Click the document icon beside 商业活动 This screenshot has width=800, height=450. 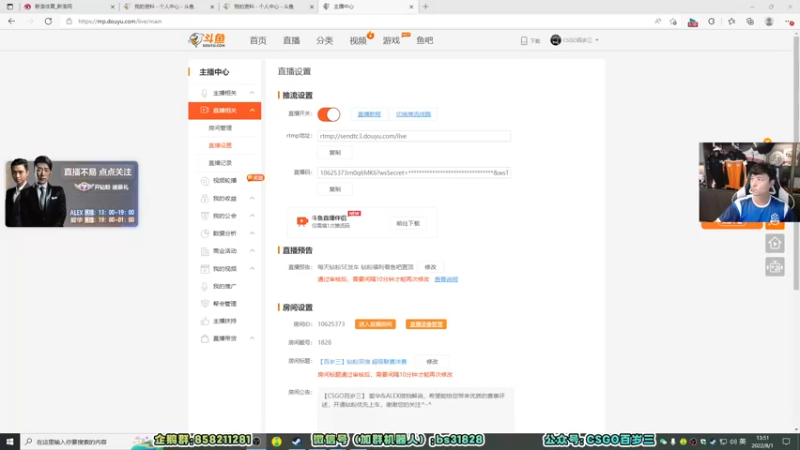pyautogui.click(x=204, y=251)
